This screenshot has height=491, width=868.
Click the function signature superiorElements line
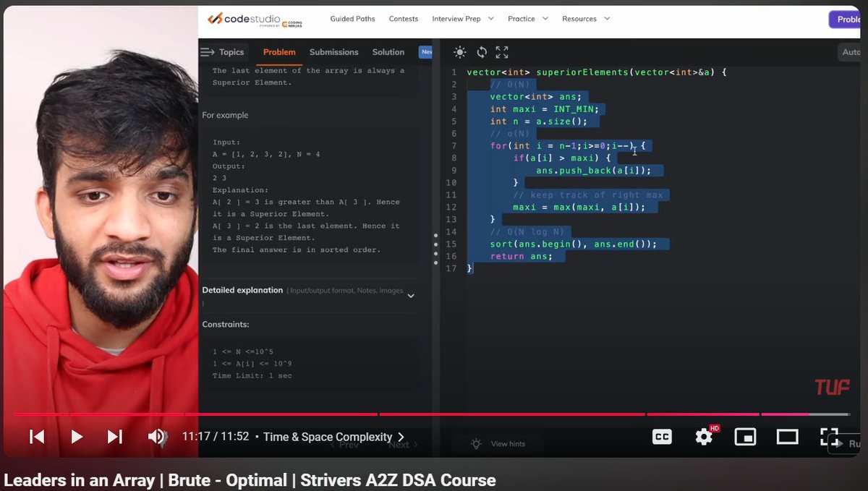pyautogui.click(x=596, y=72)
